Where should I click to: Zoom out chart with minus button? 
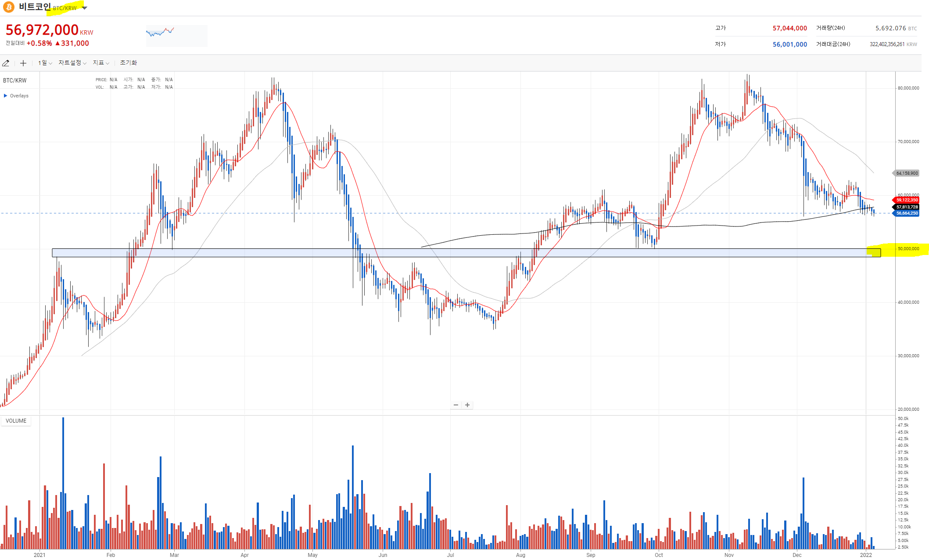click(x=456, y=405)
